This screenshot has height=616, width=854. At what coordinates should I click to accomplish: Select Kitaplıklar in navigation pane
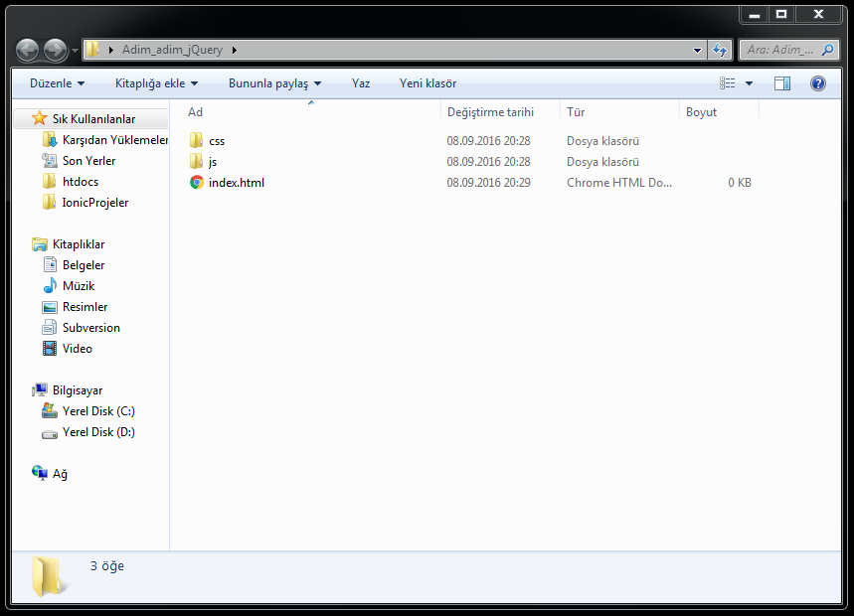(x=79, y=244)
